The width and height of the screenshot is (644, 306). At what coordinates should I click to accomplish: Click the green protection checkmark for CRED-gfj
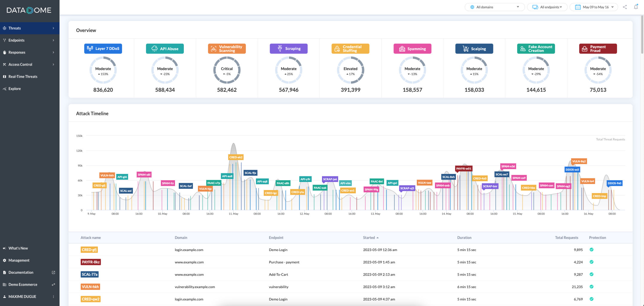click(x=591, y=250)
